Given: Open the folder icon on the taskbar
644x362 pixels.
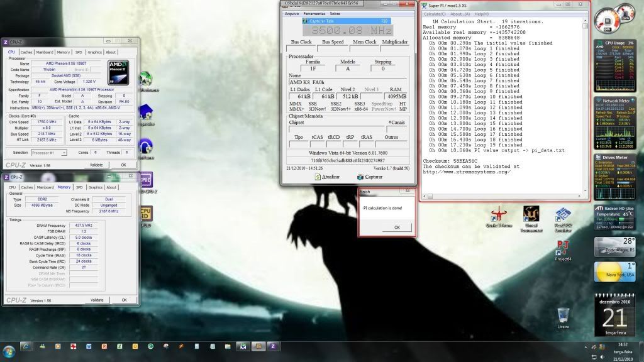Looking at the screenshot, I should point(228,346).
